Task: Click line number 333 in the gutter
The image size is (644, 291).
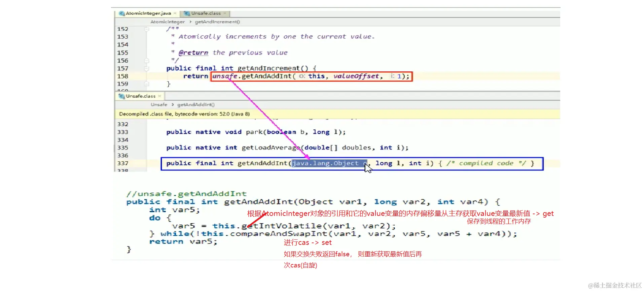Action: (x=123, y=132)
